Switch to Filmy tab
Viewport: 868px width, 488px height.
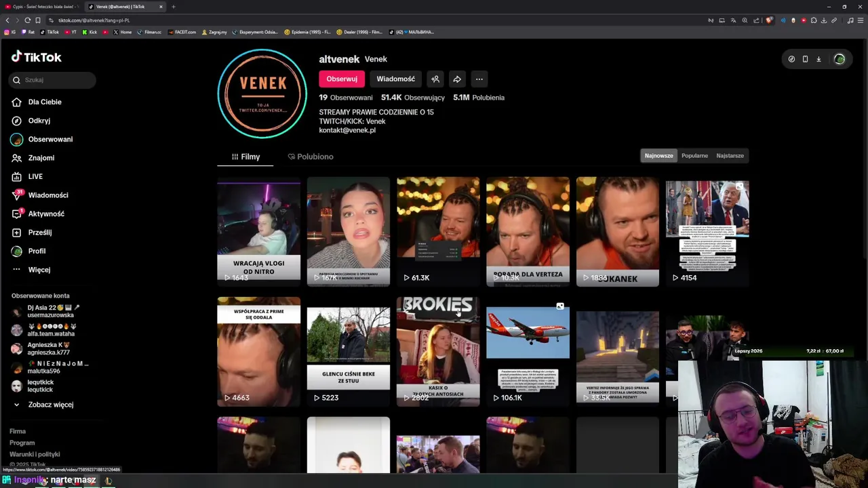245,157
